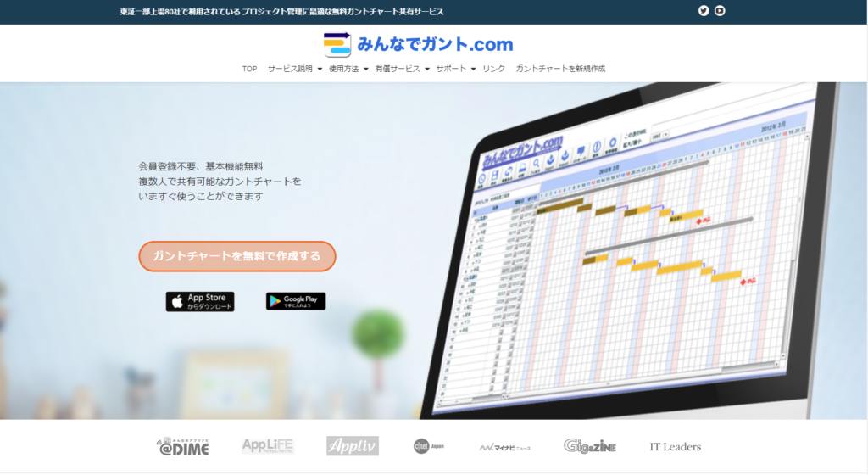Screen dimensions: 868x475
Task: Expand the 有償サービス dropdown arrow
Action: pos(427,70)
